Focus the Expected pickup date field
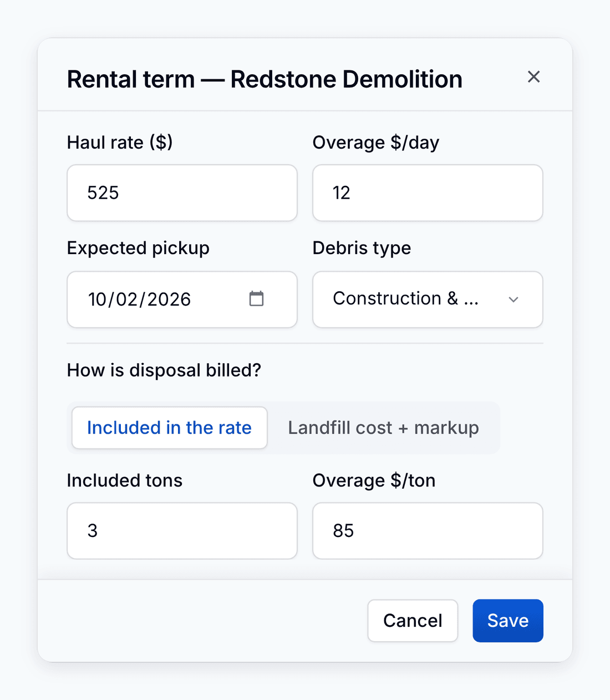The width and height of the screenshot is (610, 700). pos(182,300)
